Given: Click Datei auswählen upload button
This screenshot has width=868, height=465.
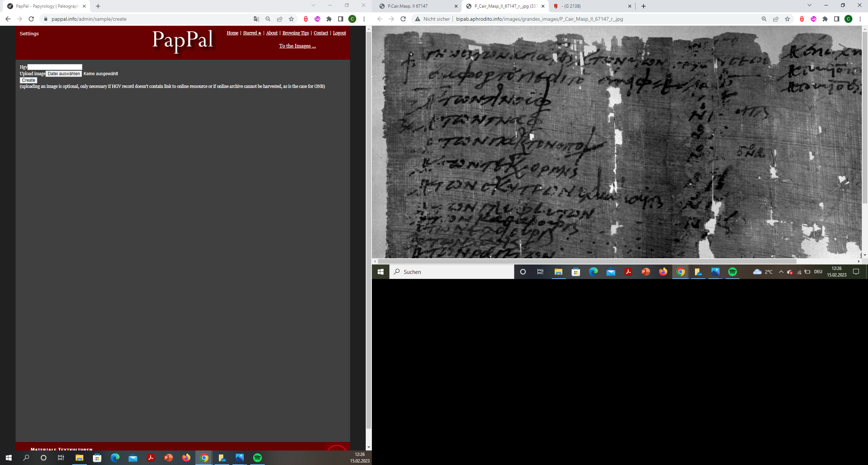Looking at the screenshot, I should [x=64, y=74].
